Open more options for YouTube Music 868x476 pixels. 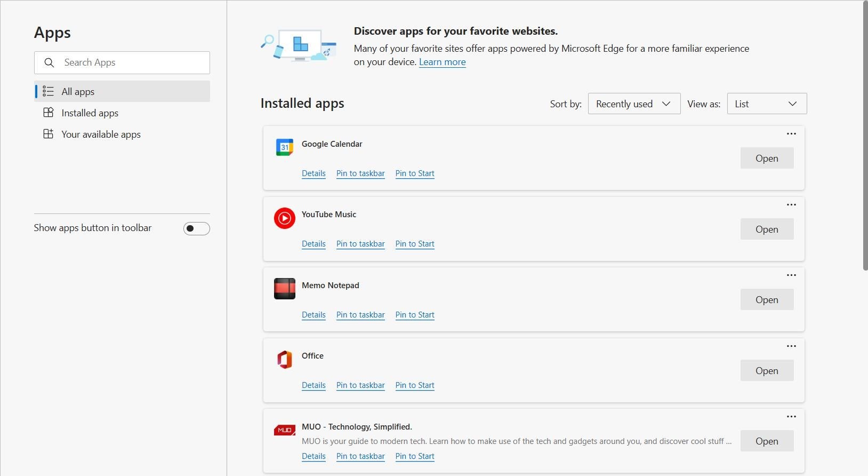pos(791,205)
